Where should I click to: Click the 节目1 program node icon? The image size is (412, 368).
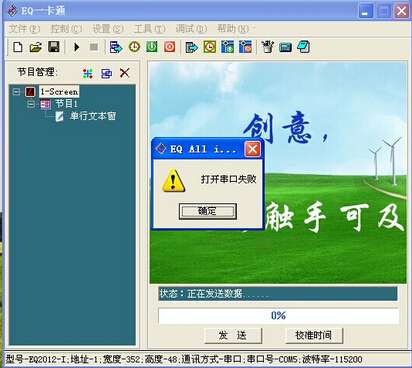45,104
